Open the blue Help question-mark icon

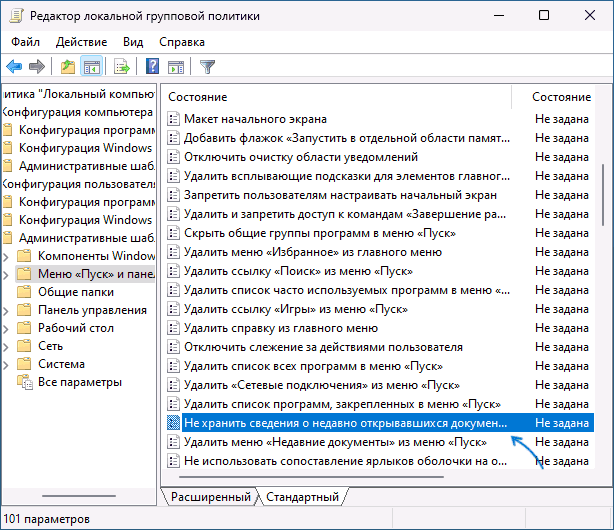click(x=153, y=67)
